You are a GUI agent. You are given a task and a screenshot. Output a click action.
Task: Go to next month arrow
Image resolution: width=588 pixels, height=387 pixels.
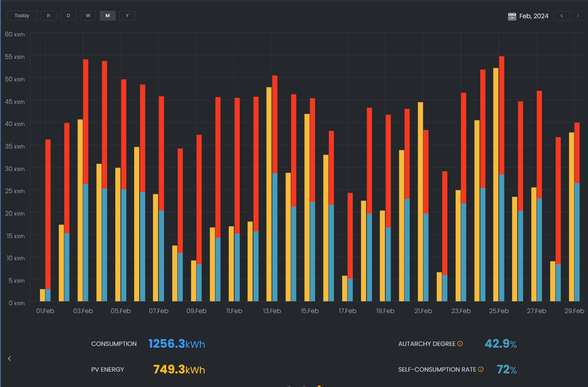pyautogui.click(x=577, y=16)
